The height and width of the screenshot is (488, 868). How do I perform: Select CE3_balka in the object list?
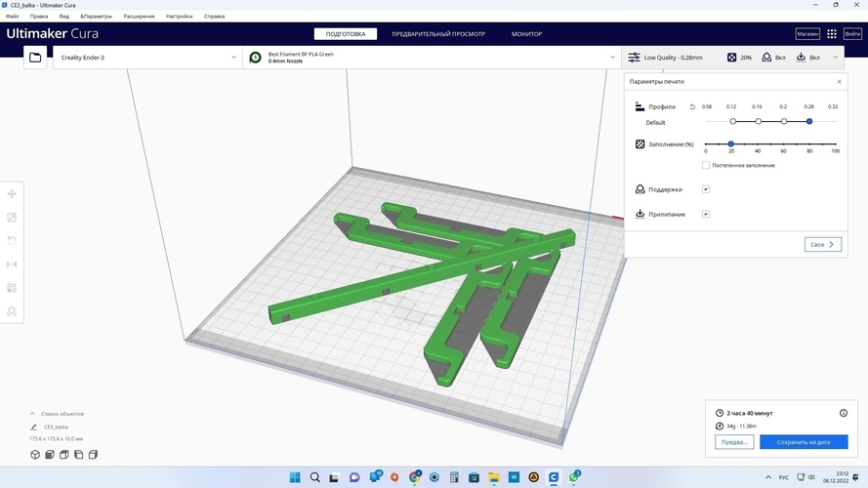point(56,427)
